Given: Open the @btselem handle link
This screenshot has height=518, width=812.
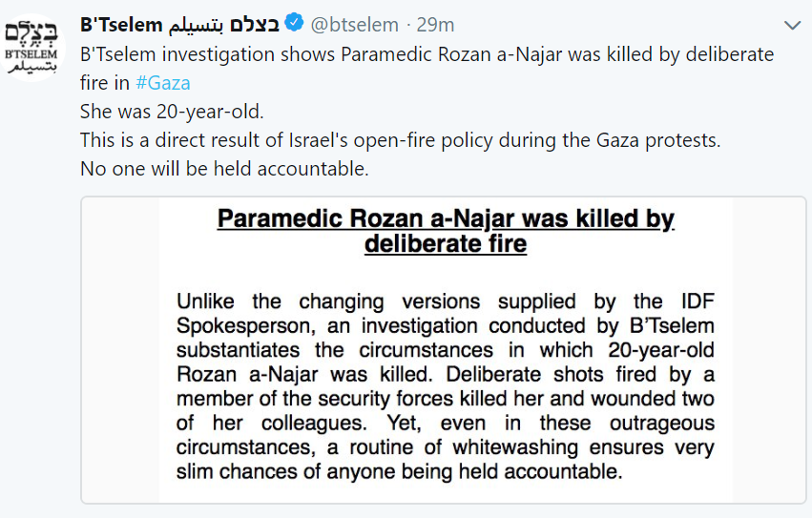Looking at the screenshot, I should point(354,25).
